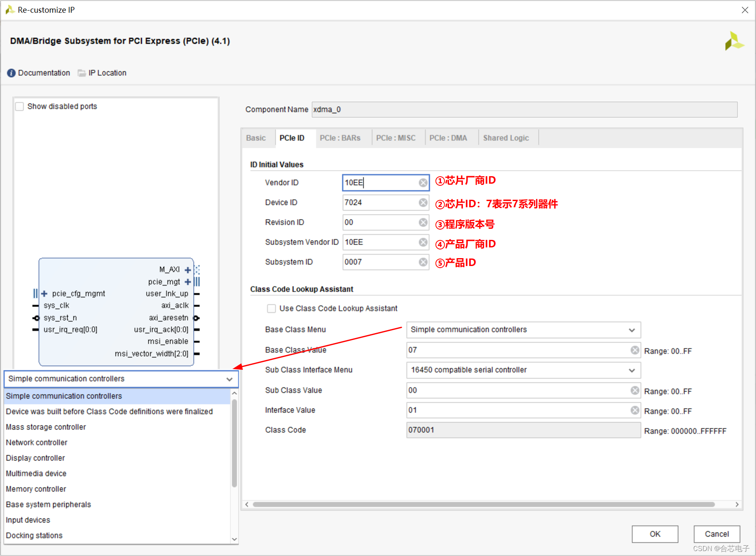Open the PCIe : MISC tab
This screenshot has width=756, height=556.
[396, 138]
